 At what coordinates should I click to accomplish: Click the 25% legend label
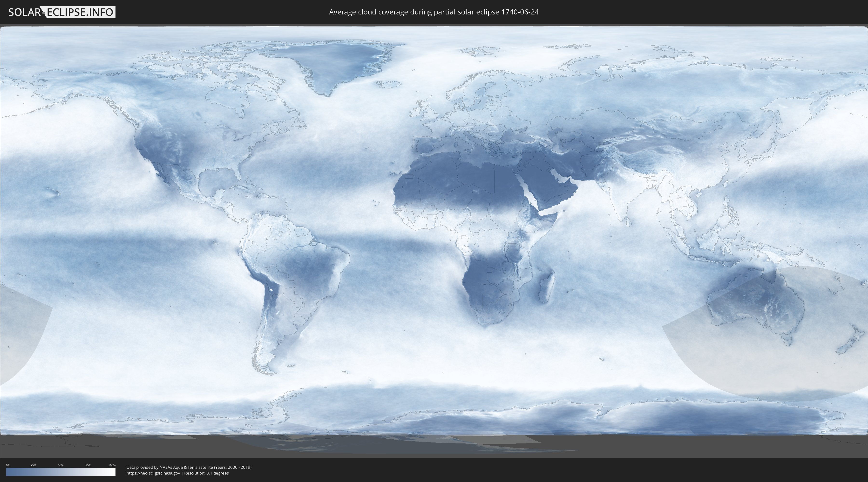point(33,465)
